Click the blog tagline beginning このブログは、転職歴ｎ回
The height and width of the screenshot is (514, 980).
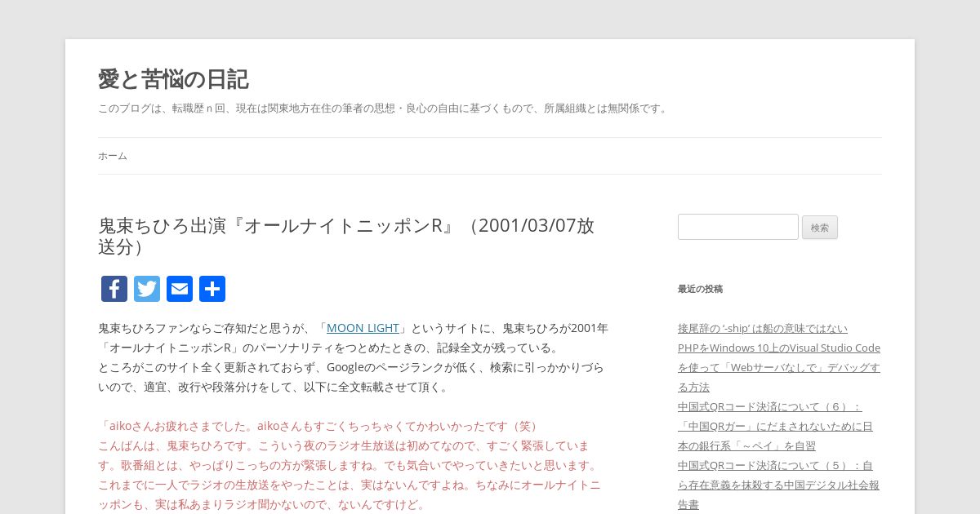tap(384, 108)
